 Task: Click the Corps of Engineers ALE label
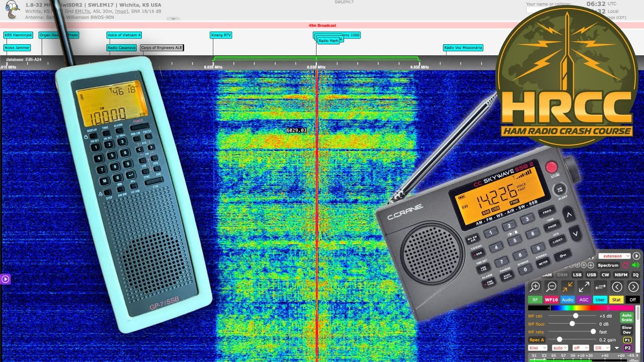[162, 48]
